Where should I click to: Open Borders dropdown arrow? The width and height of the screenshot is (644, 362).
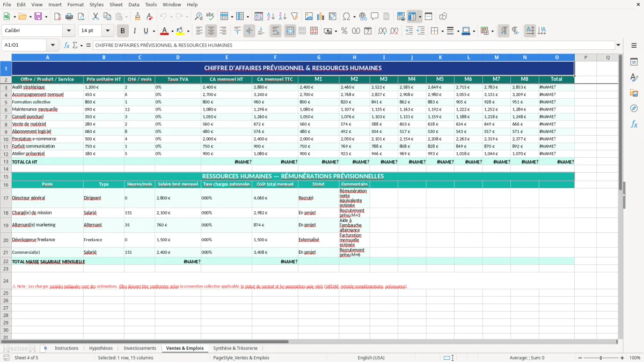[443, 31]
